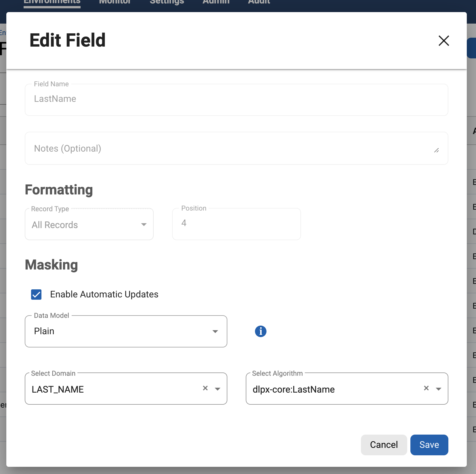The width and height of the screenshot is (476, 474).
Task: Open the Select Domain dropdown arrow
Action: point(218,389)
